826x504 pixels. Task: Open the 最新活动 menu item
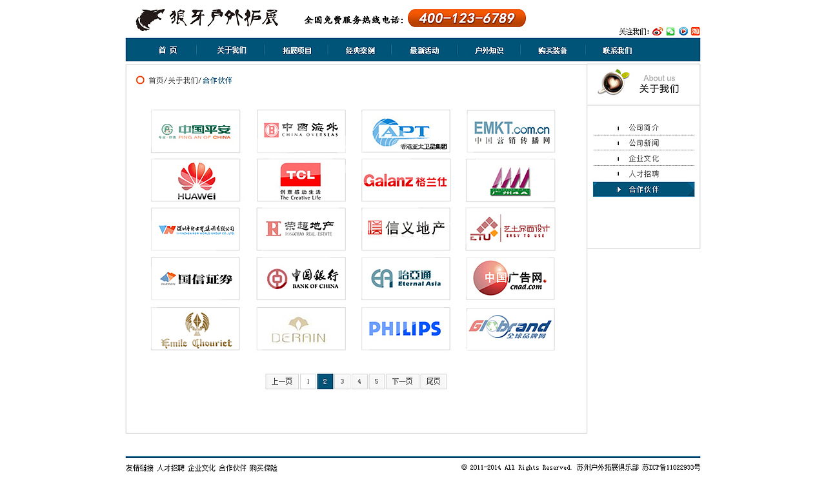coord(424,50)
